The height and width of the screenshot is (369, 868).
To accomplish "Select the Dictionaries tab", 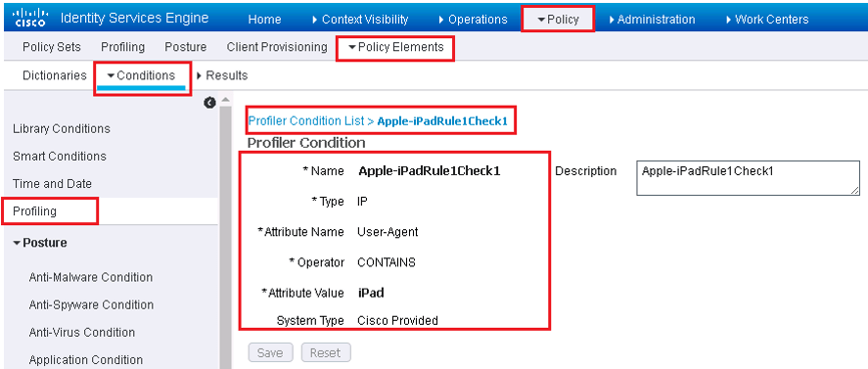I will pos(54,75).
